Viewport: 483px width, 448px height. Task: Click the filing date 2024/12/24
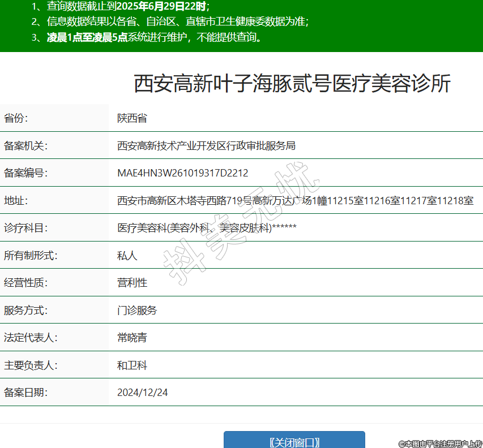(142, 393)
